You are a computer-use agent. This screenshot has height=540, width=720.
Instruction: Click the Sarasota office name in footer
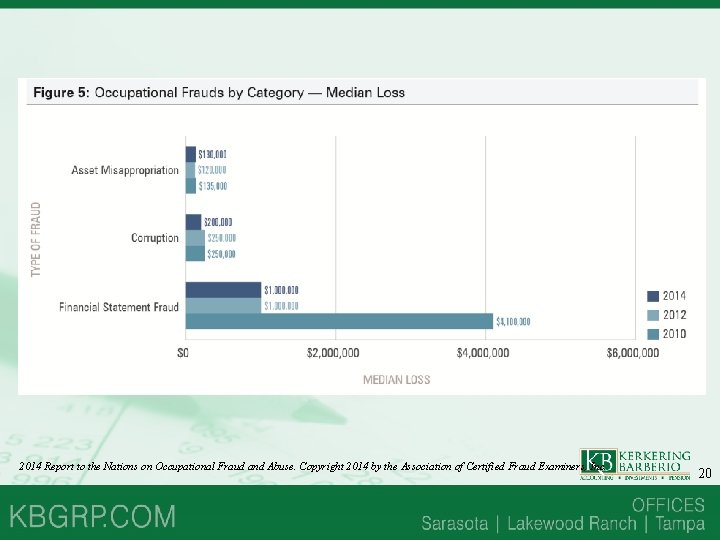pos(455,523)
